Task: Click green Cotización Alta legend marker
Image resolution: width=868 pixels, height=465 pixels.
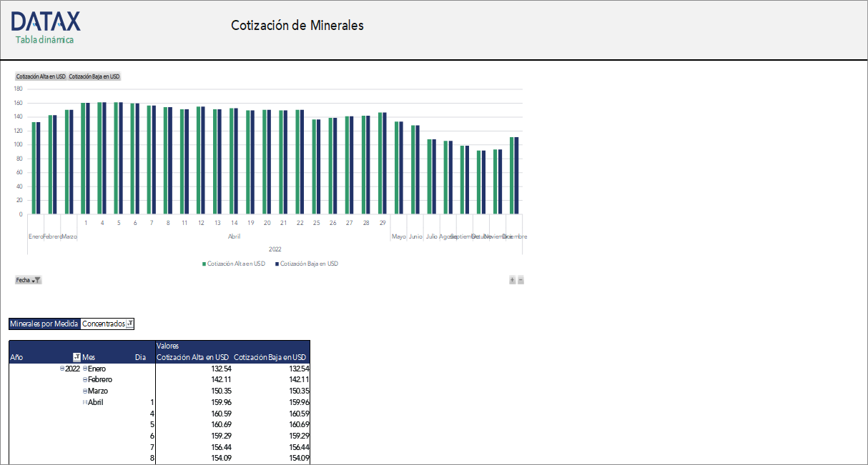Action: [204, 264]
